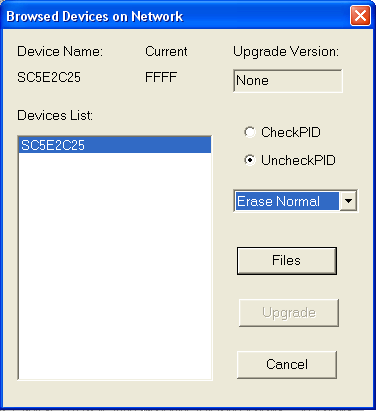Select the CheckPID radio button

pyautogui.click(x=249, y=132)
